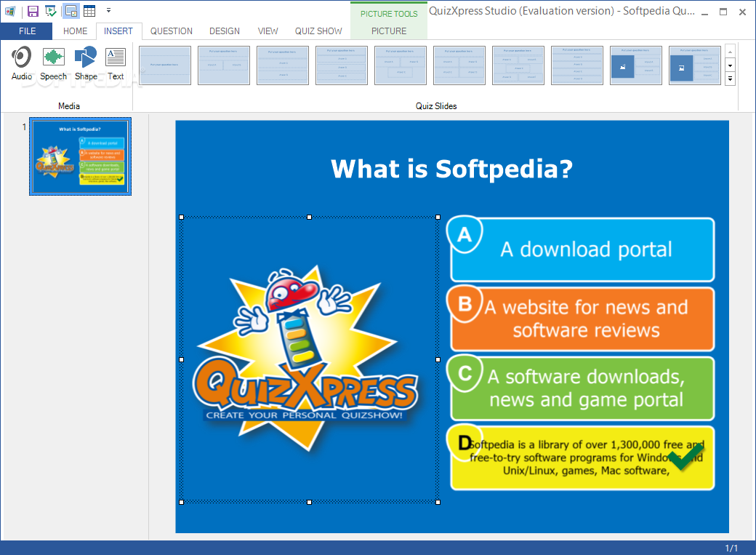Choose the picture with two answers layout
Viewport: 756px width, 555px height.
click(x=635, y=65)
